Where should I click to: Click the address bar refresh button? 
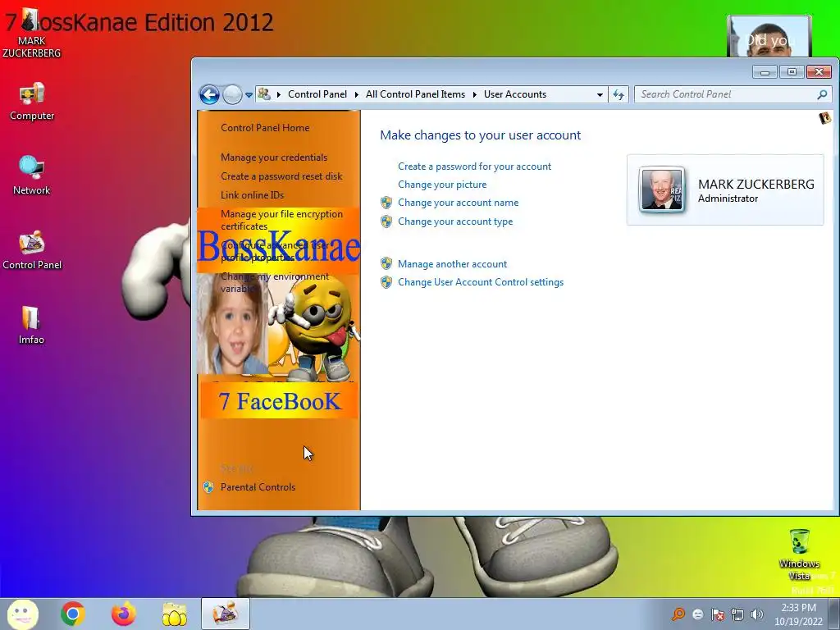pyautogui.click(x=619, y=95)
